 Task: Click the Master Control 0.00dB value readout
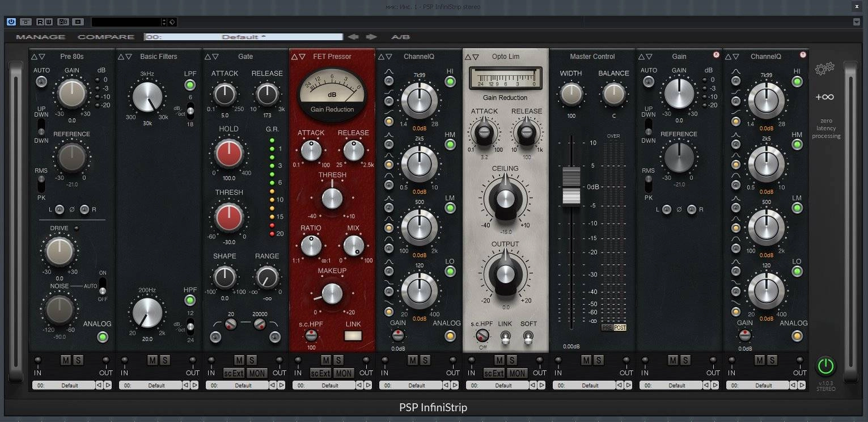pos(571,347)
